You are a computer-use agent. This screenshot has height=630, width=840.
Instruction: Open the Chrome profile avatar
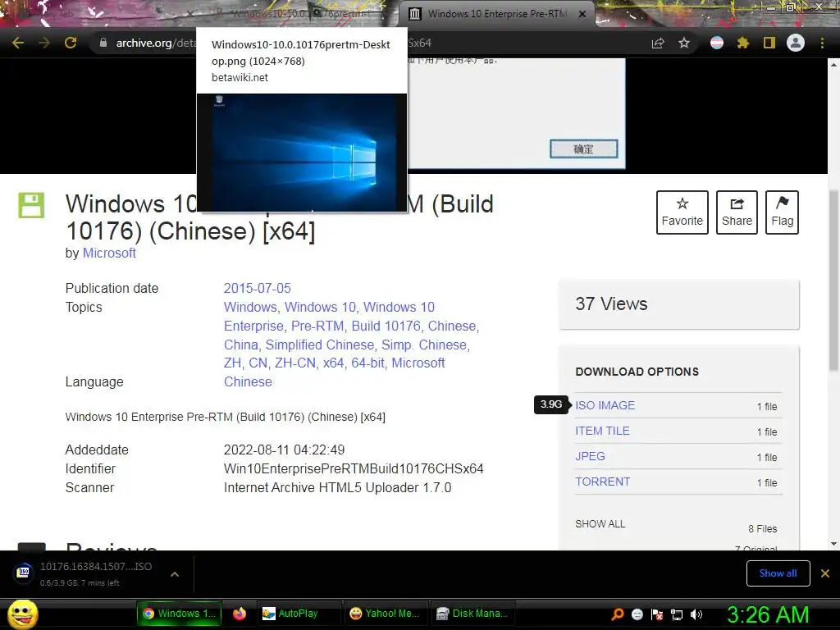(796, 43)
